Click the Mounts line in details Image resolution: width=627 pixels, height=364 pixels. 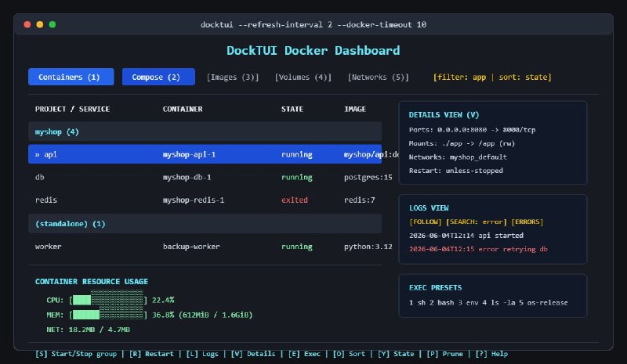click(462, 143)
